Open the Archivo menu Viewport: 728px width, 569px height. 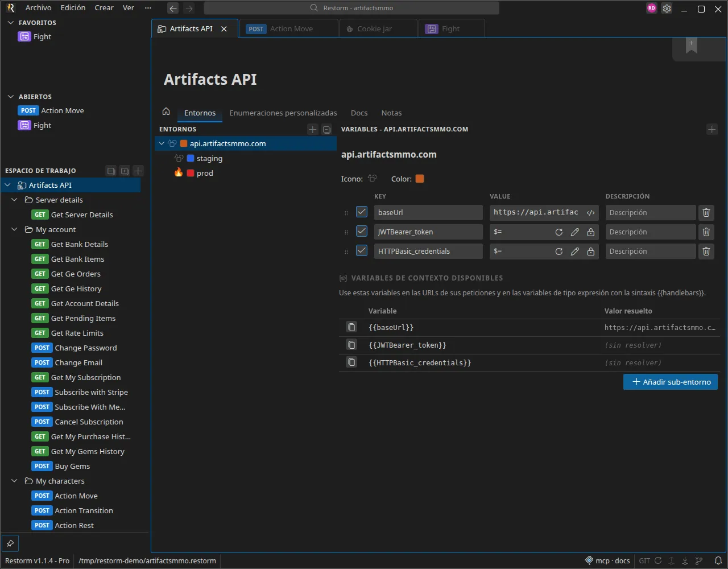tap(39, 8)
